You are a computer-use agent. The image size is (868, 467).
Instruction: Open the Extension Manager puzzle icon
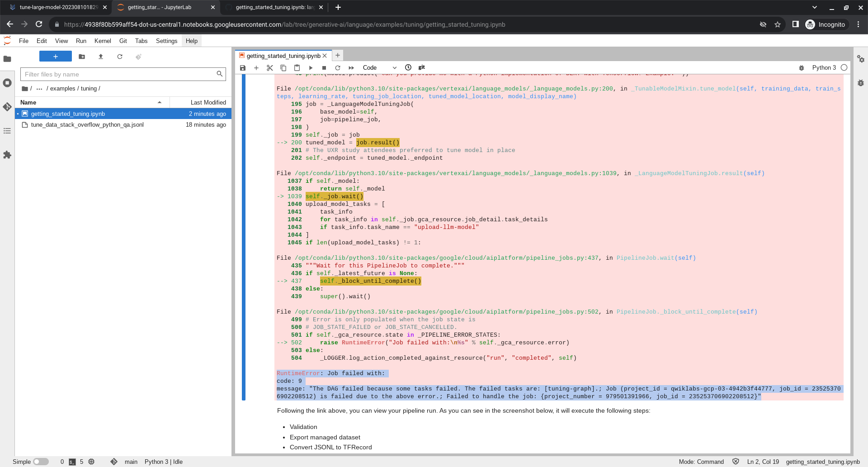tap(7, 155)
